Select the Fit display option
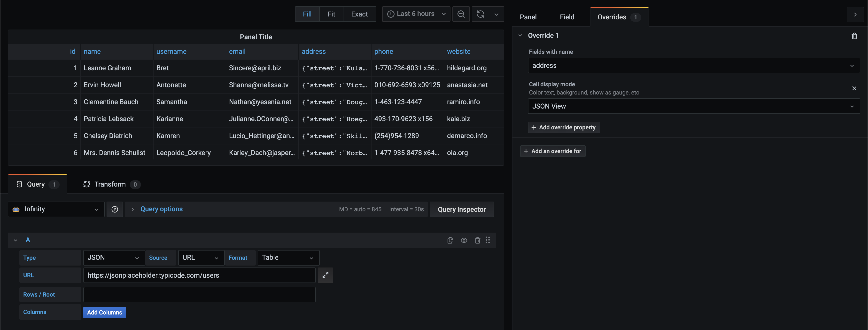This screenshot has width=868, height=330. click(331, 14)
